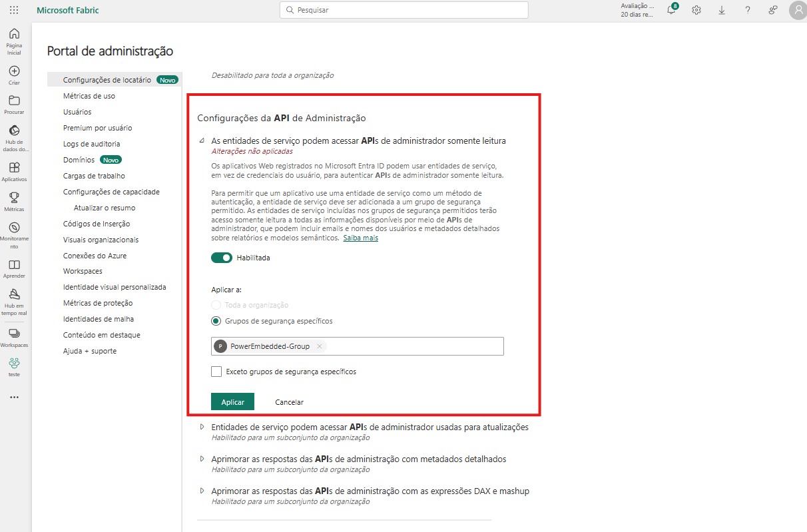Open the app launcher waffle icon

pos(14,10)
